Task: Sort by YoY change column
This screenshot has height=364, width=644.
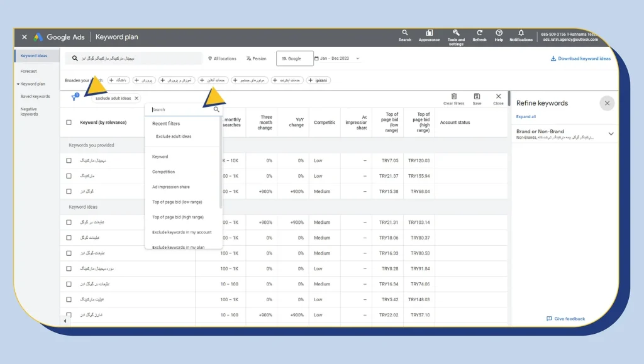Action: click(x=296, y=123)
